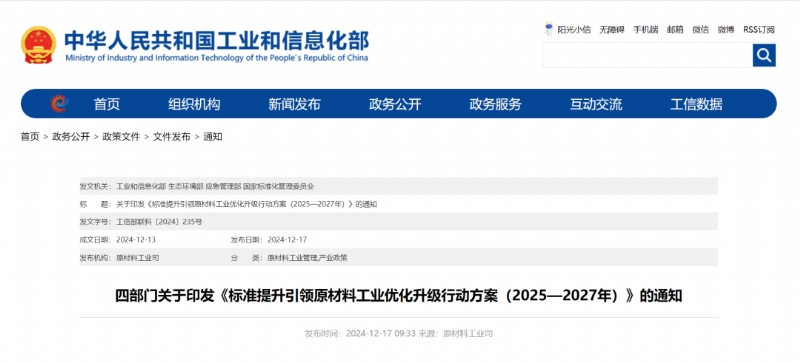Screen dimensions: 800x362
Task: Click the magnifier search button
Action: point(764,55)
